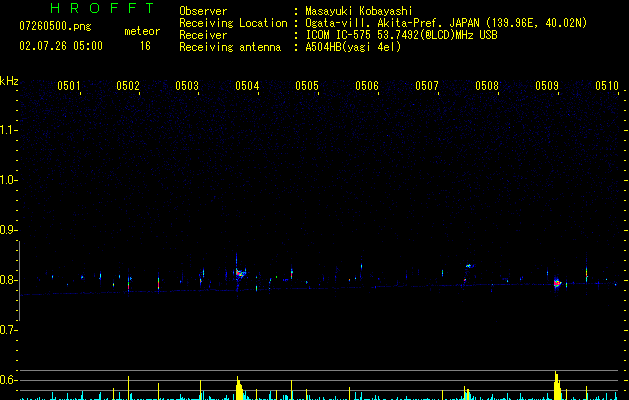Image resolution: width=629 pixels, height=400 pixels.
Task: Click observer name Masayuki Kobayashi
Action: (x=359, y=11)
